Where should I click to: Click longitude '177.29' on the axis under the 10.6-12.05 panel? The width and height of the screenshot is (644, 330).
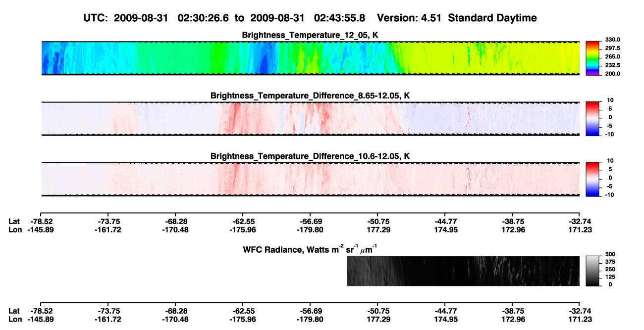pyautogui.click(x=377, y=229)
